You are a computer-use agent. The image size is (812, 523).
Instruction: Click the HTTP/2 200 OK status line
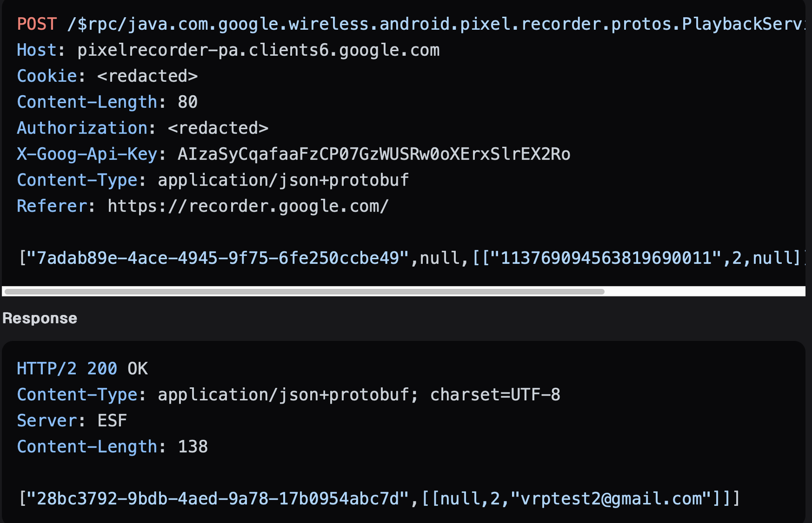pos(82,369)
